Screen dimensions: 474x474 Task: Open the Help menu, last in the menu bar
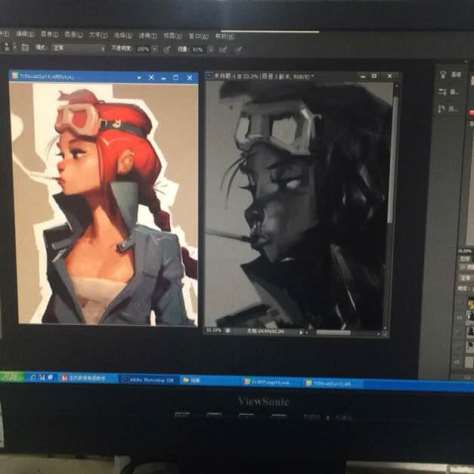[225, 36]
